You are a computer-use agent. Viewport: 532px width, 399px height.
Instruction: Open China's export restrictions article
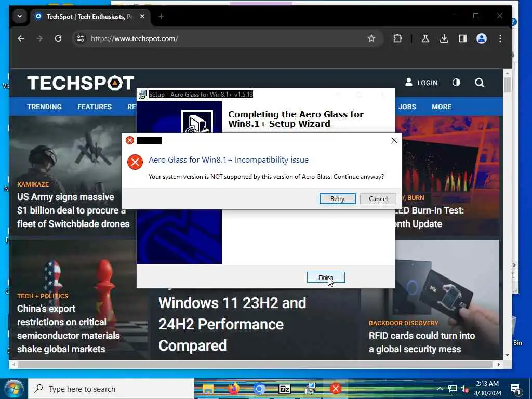point(68,329)
